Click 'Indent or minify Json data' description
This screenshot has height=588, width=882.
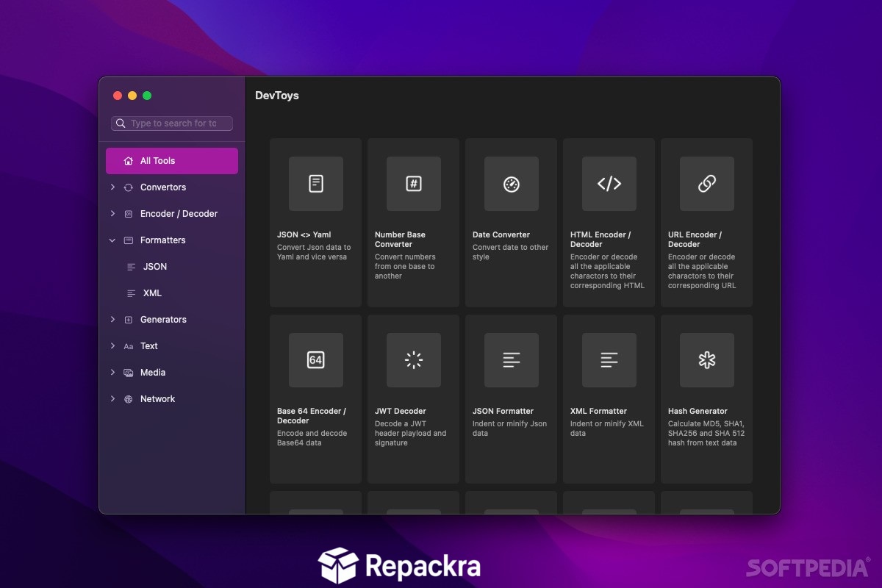coord(510,429)
